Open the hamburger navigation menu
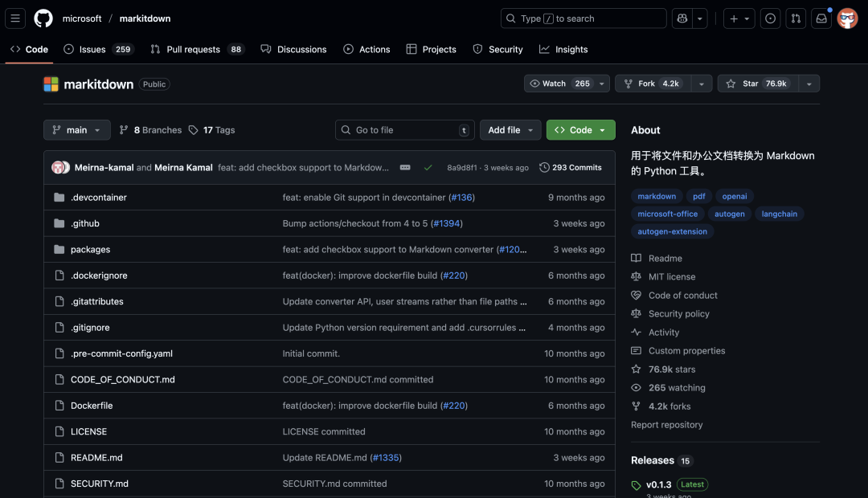868x498 pixels. (x=15, y=18)
